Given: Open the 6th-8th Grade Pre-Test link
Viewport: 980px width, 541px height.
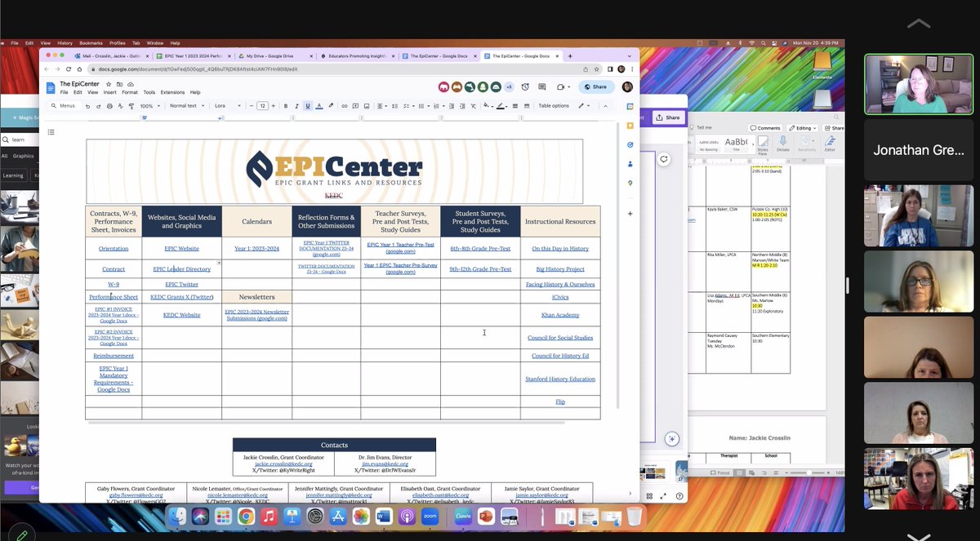Looking at the screenshot, I should click(x=480, y=248).
